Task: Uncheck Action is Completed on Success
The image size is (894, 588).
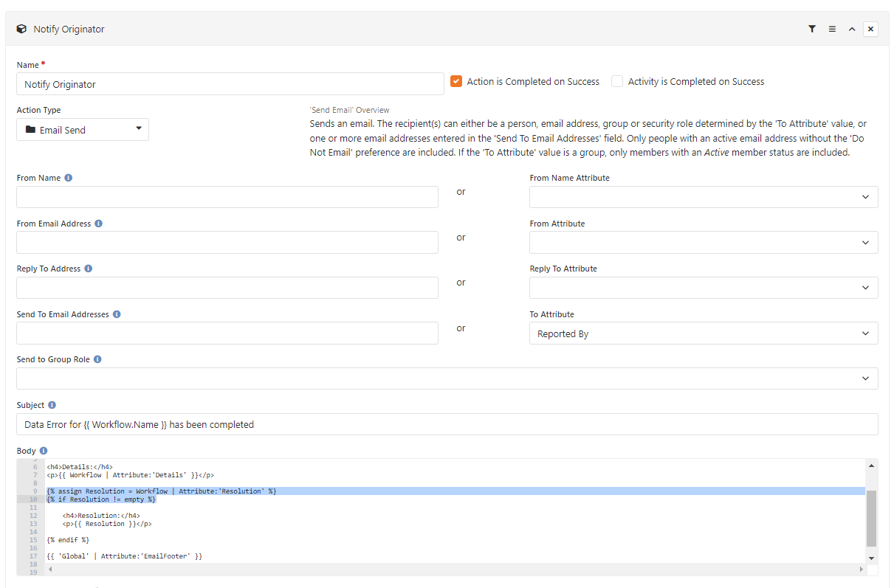Action: click(456, 81)
